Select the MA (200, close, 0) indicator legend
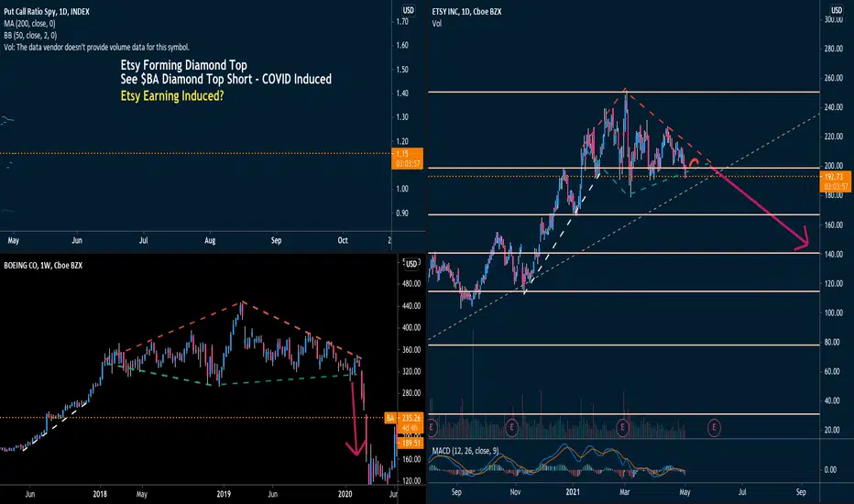854x504 pixels. click(29, 24)
